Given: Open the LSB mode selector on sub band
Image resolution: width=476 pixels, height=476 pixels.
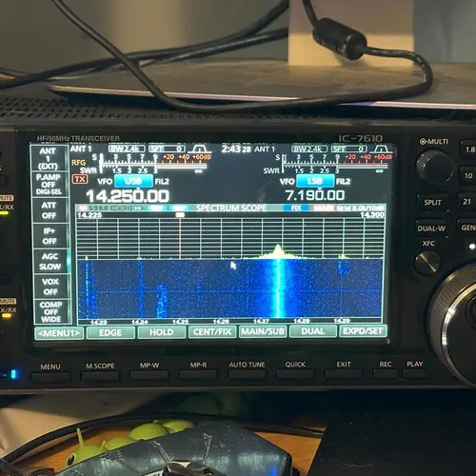Looking at the screenshot, I should [x=315, y=181].
